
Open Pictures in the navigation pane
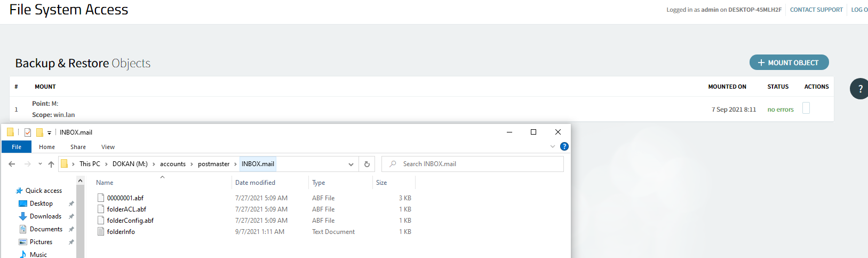(41, 242)
